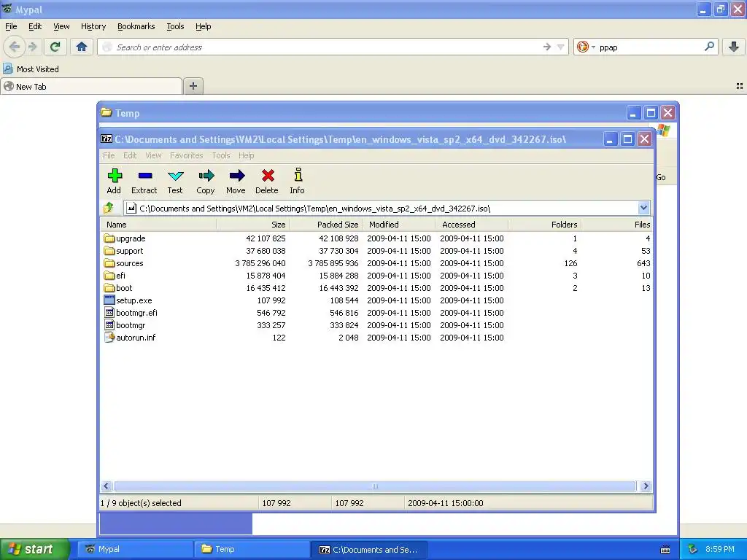Sort by Packed Size column header

coord(326,225)
